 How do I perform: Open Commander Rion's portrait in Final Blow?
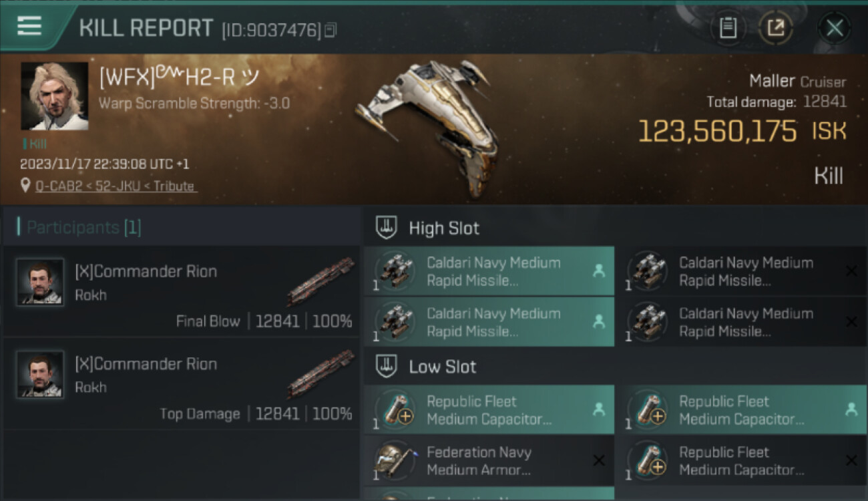click(x=40, y=282)
